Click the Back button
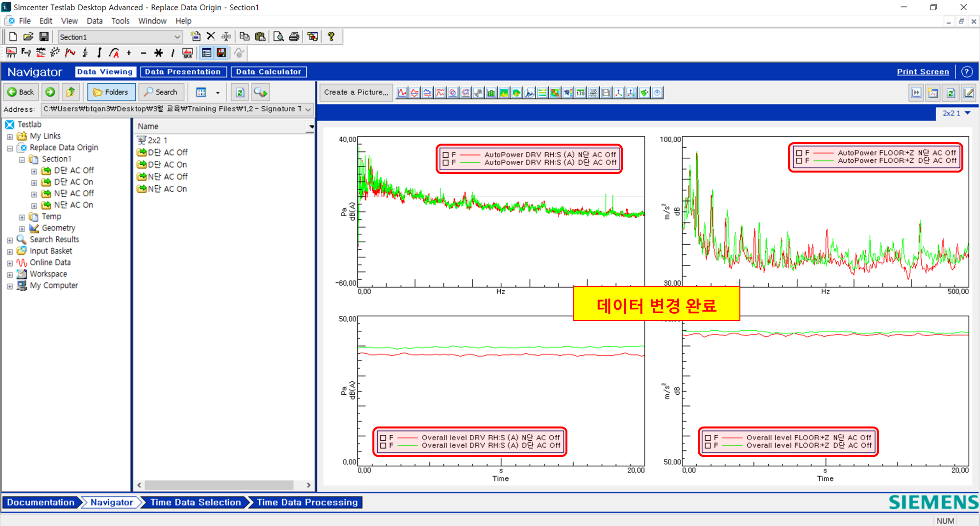980x526 pixels. click(x=21, y=92)
